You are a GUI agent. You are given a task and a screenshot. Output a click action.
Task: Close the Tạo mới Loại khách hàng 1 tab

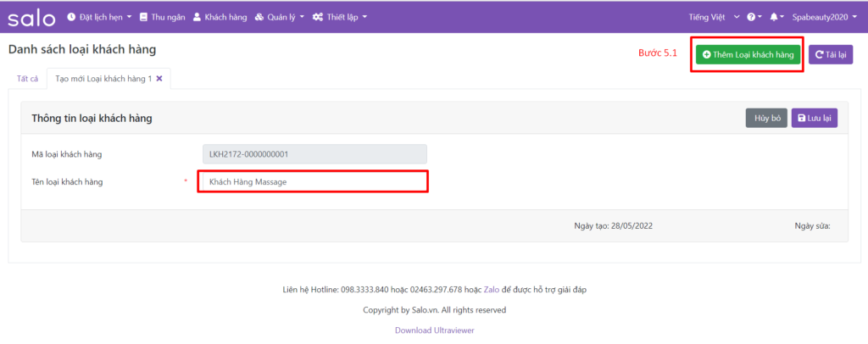159,79
